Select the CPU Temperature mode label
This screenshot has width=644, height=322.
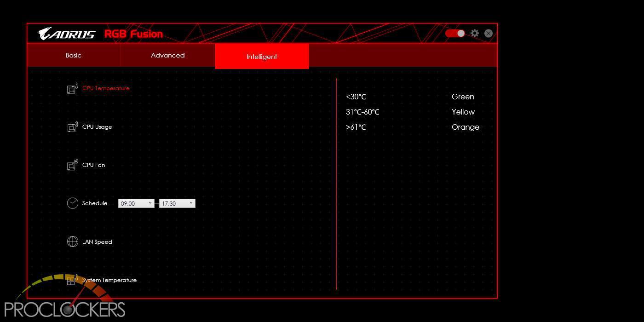point(106,88)
